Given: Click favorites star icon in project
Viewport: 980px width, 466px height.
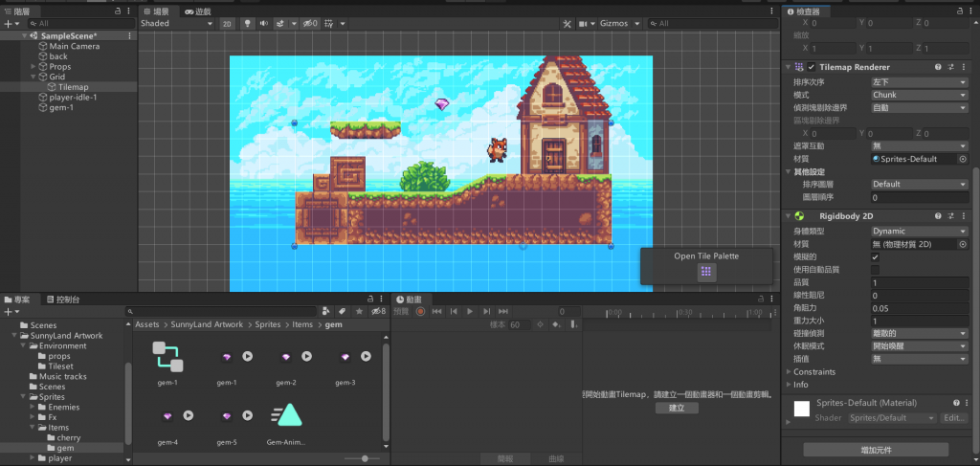Looking at the screenshot, I should click(359, 312).
